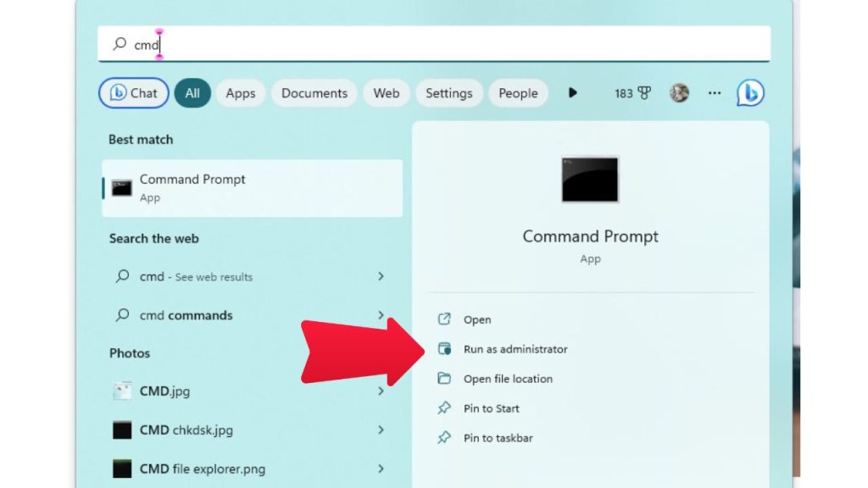The height and width of the screenshot is (488, 868).
Task: Open the CMD file explorer.png photo result
Action: 253,469
